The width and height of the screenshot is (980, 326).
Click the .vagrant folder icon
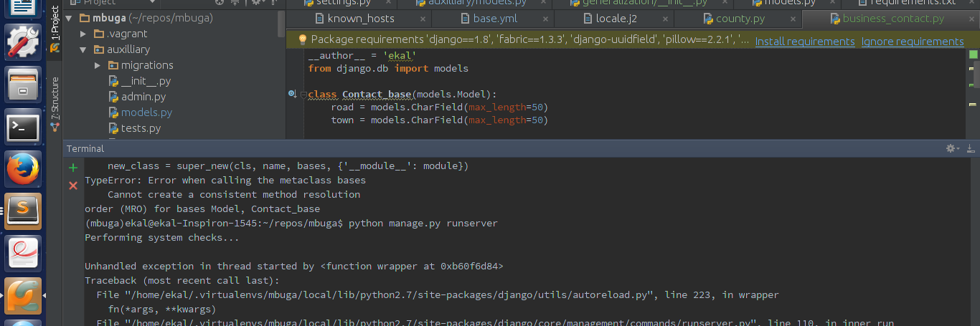(99, 34)
